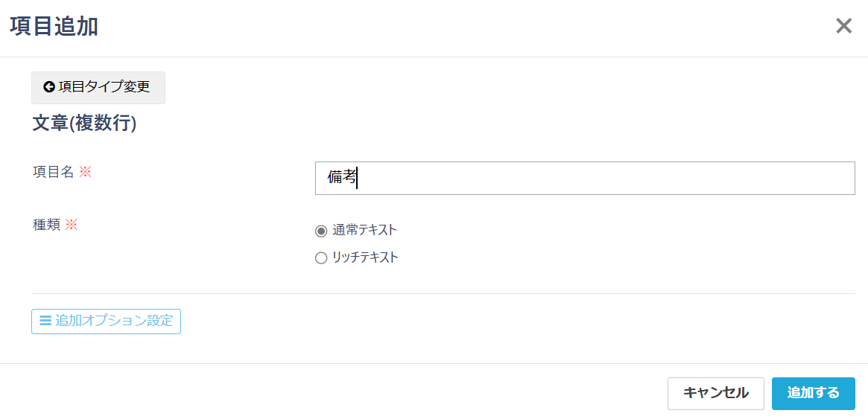Click the back arrow icon on 項目タイプ変更
The image size is (868, 419).
tap(49, 87)
